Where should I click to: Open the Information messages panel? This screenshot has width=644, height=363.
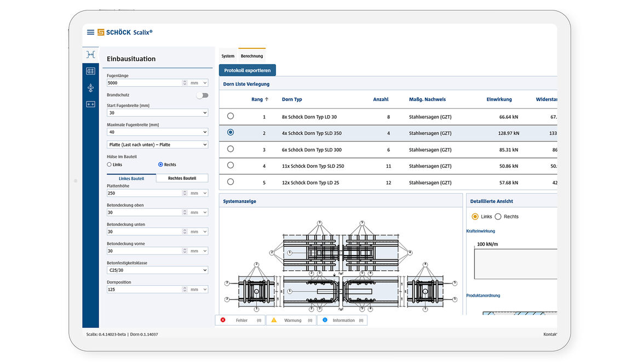[x=342, y=320]
